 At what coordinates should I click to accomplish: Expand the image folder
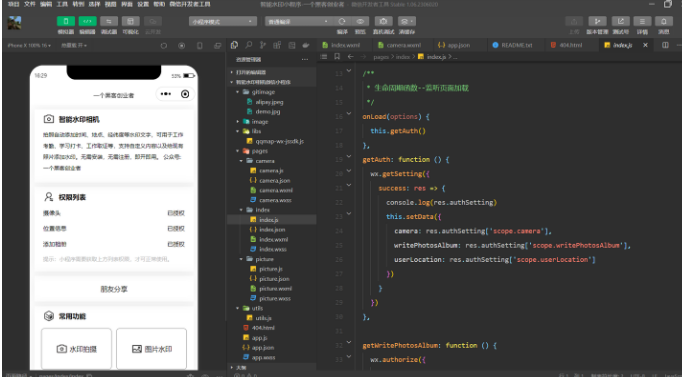coord(237,122)
